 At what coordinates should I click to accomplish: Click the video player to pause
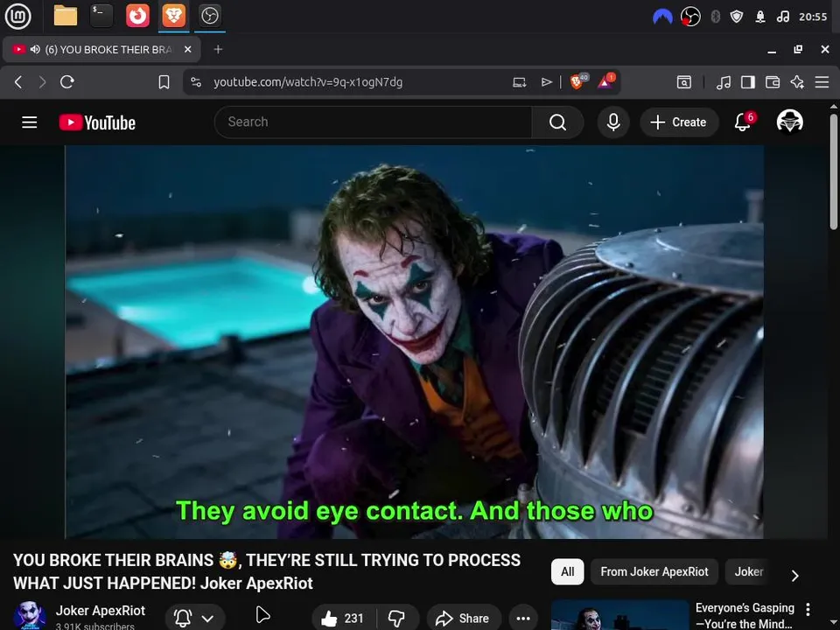click(414, 342)
